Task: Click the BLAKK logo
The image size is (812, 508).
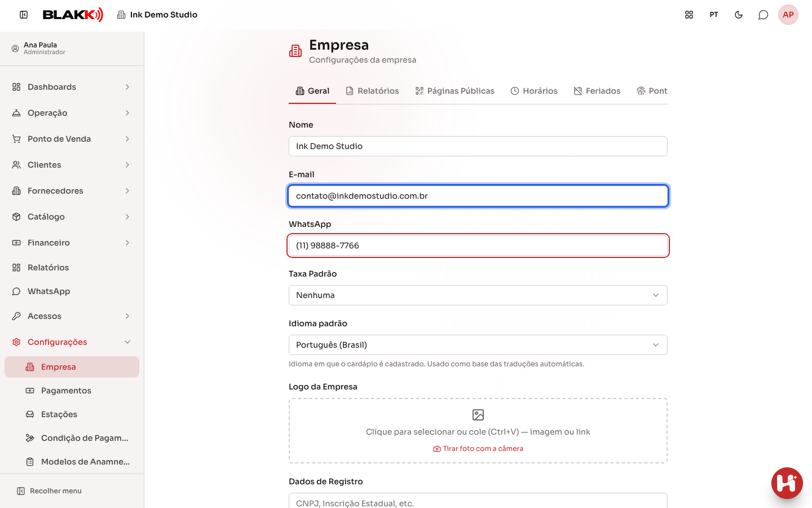Action: click(x=73, y=15)
